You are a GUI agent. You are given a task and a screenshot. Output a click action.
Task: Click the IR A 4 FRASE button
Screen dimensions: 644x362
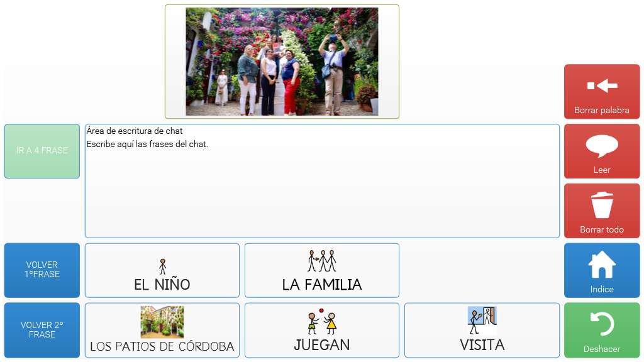[x=42, y=151]
